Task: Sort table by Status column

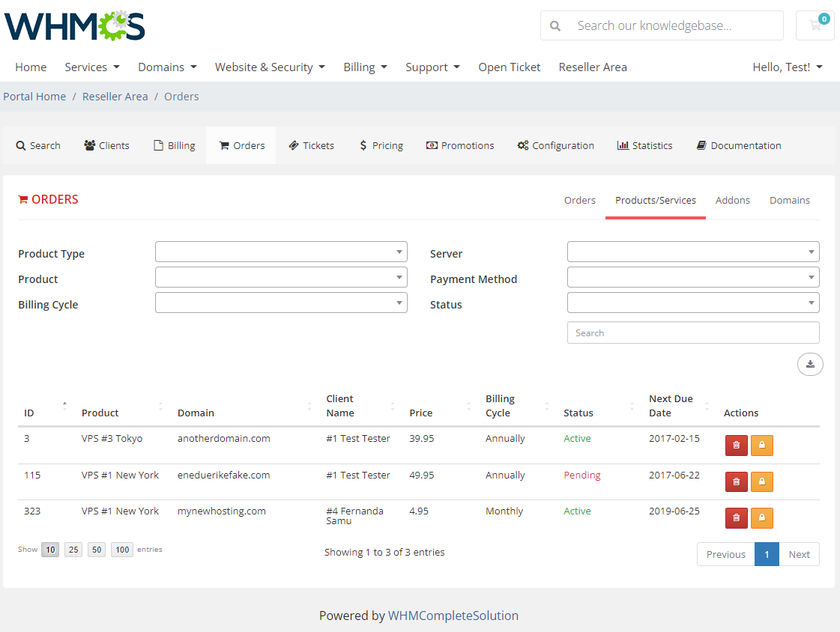Action: [x=600, y=406]
